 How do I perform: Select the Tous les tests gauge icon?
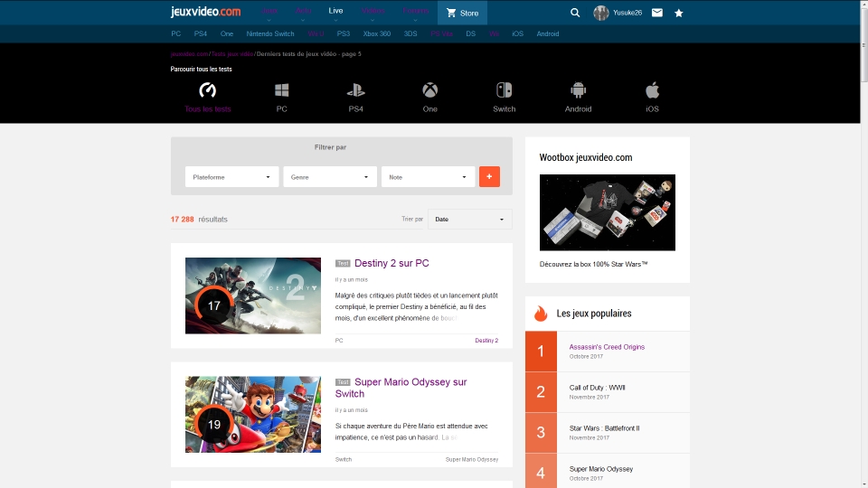click(x=208, y=90)
